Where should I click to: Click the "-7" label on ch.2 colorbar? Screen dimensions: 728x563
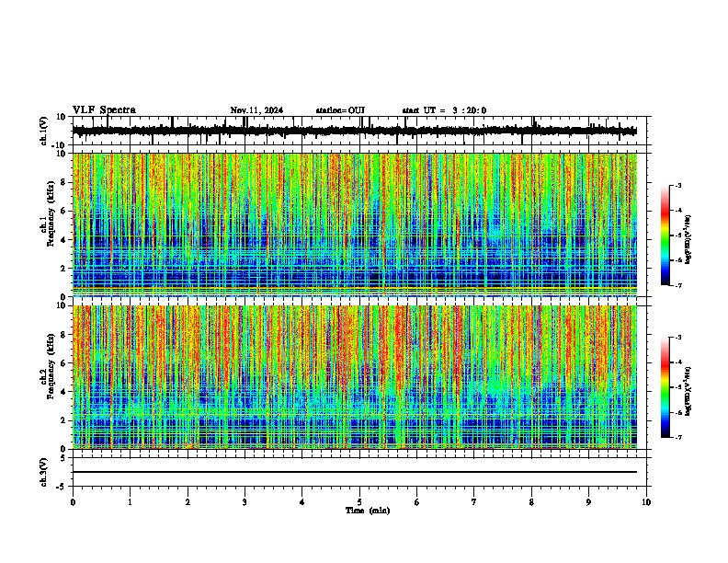[x=678, y=438]
